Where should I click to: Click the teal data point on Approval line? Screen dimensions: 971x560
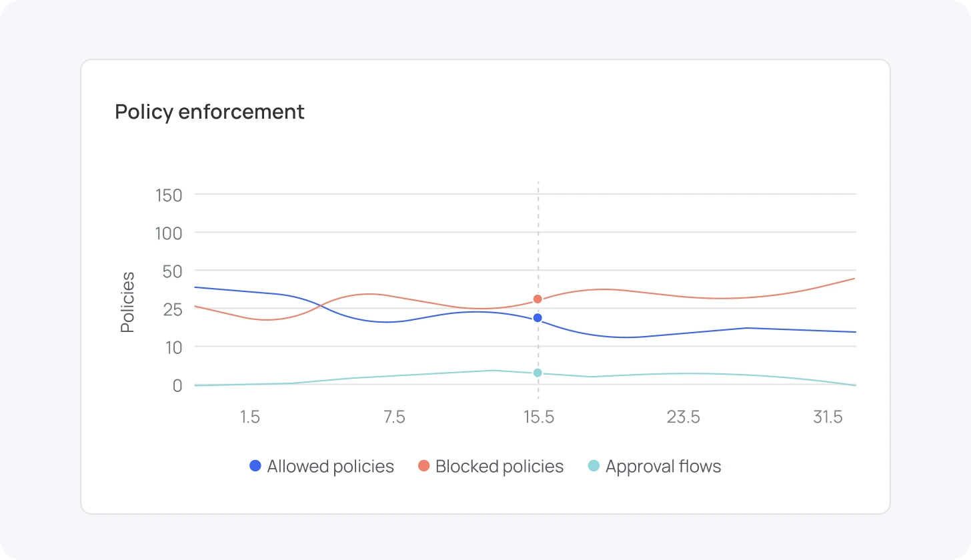pyautogui.click(x=538, y=373)
